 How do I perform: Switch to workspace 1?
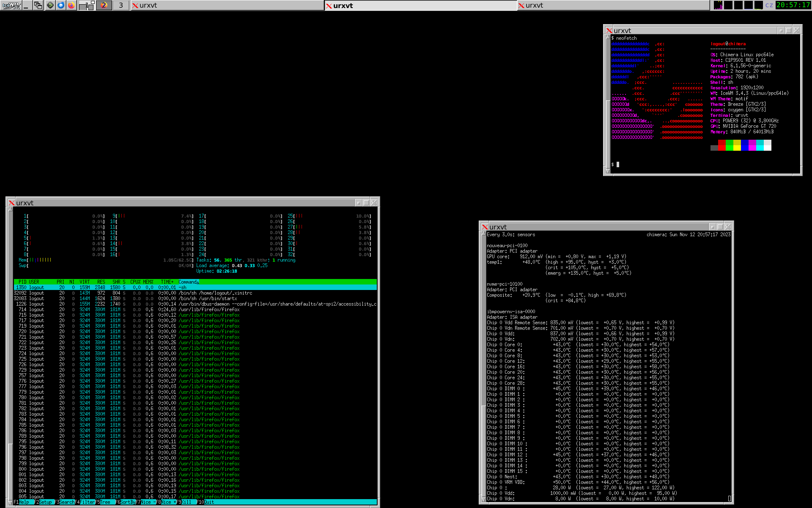[x=87, y=5]
